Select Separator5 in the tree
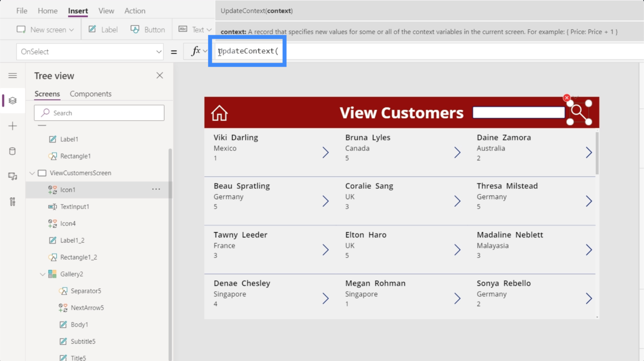644x361 pixels. (86, 291)
